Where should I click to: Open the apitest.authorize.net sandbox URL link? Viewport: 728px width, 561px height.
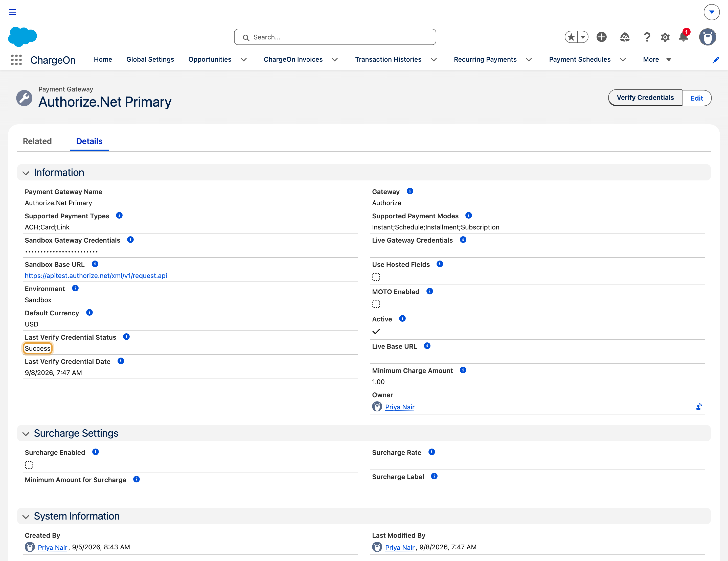point(96,275)
